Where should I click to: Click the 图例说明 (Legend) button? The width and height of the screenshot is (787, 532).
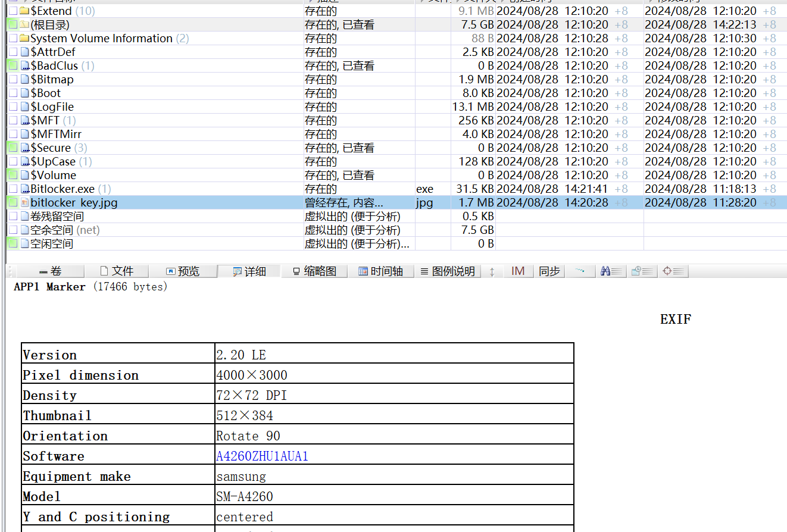tap(448, 271)
